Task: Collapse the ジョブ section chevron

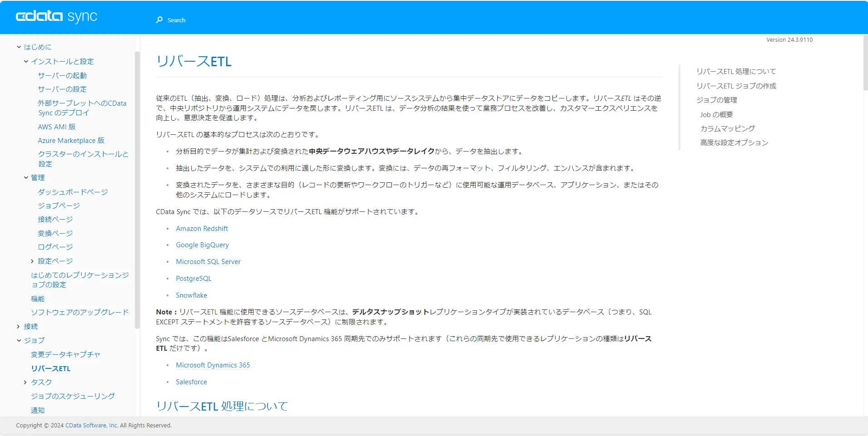Action: 19,340
